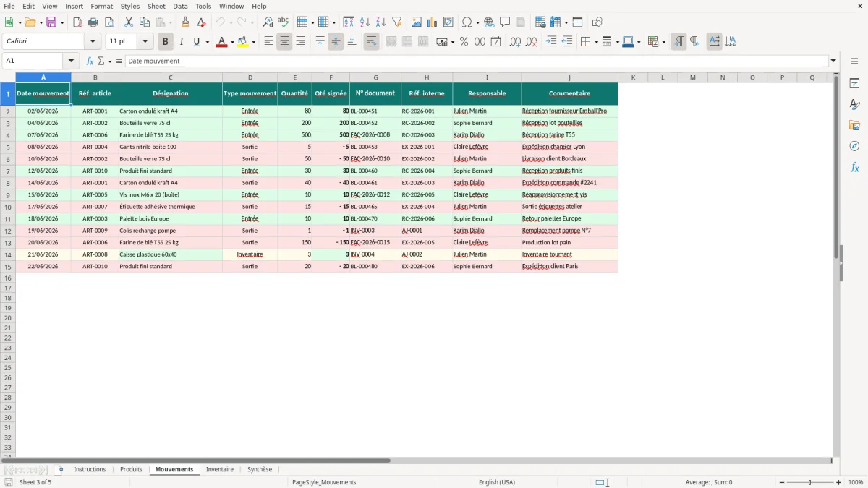Click the Merge and Center Cells icon

[x=391, y=42]
